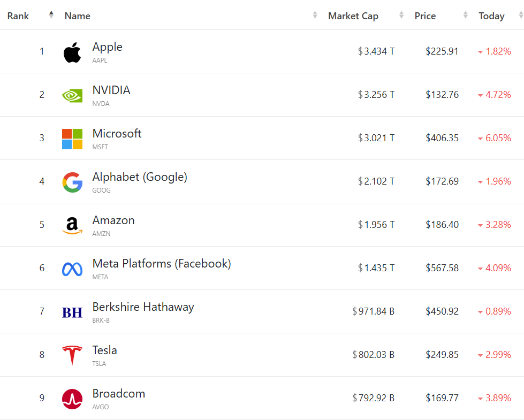Click the Tesla logo icon

click(72, 356)
